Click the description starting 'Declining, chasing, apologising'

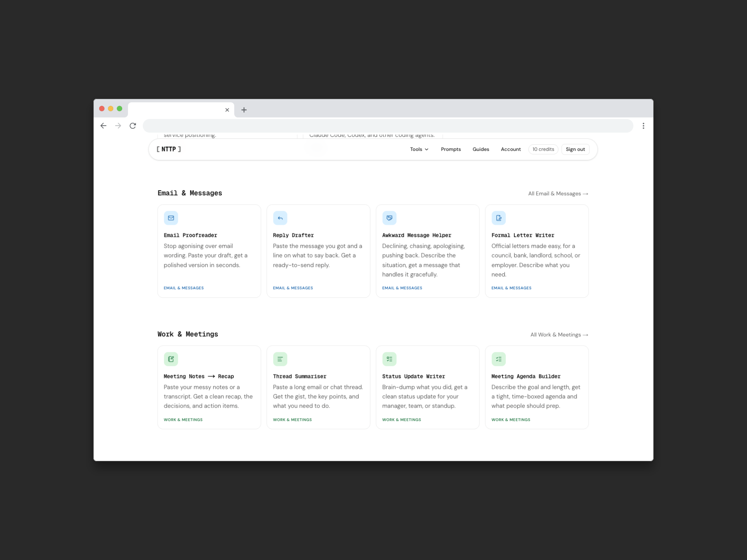(x=423, y=260)
